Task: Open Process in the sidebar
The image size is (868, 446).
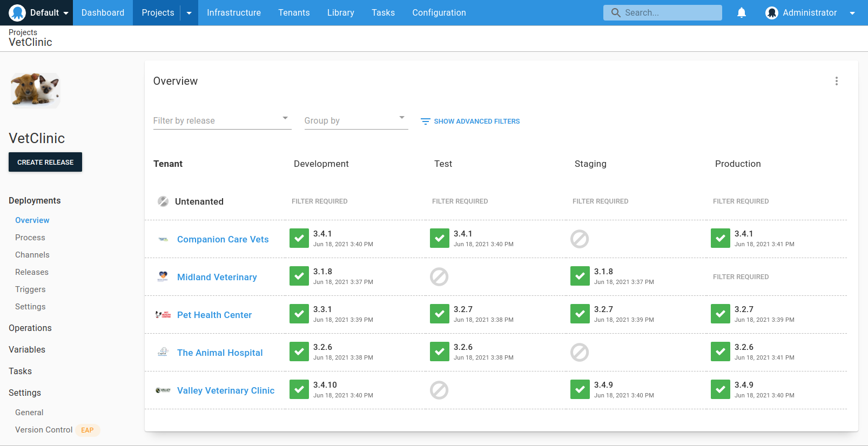Action: [x=30, y=238]
